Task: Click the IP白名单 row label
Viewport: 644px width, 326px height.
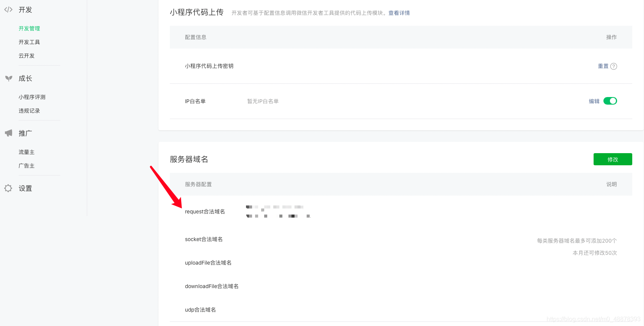Action: [x=195, y=101]
